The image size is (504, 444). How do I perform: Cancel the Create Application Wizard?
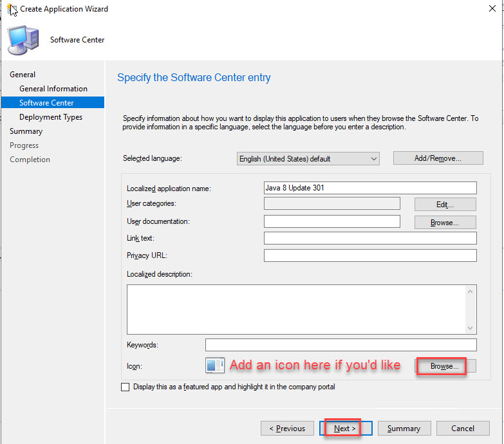click(x=462, y=429)
